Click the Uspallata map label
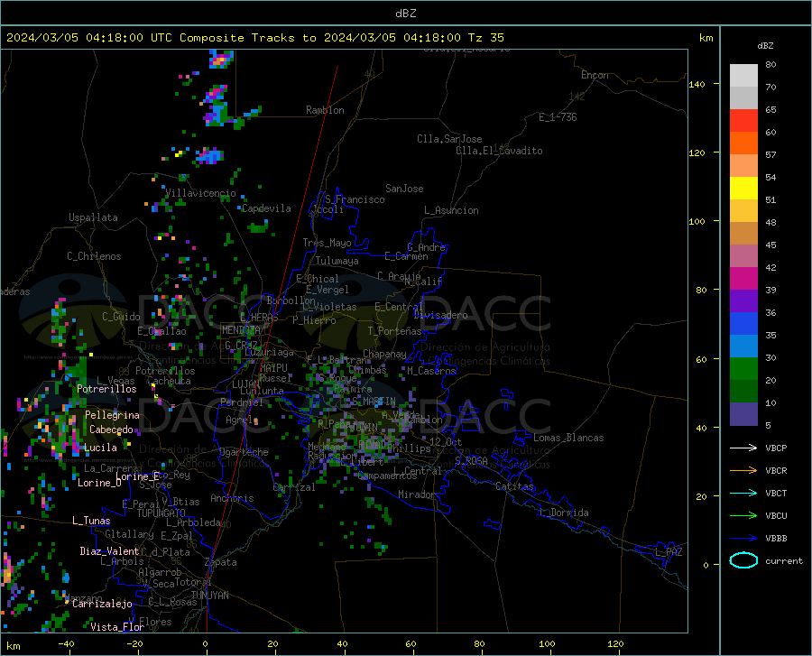 click(93, 217)
